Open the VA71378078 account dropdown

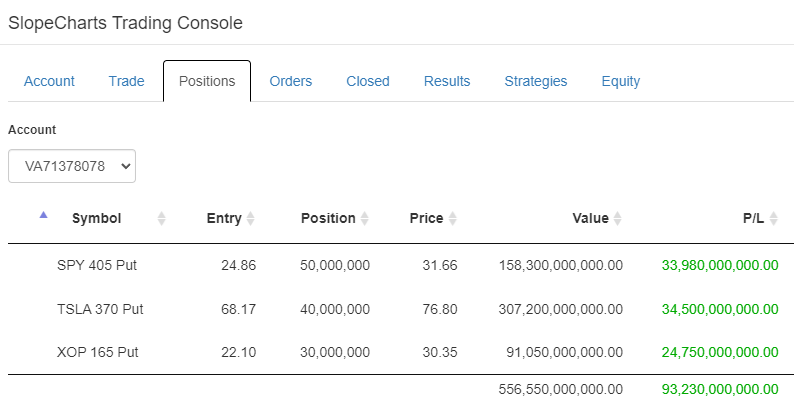pos(72,166)
